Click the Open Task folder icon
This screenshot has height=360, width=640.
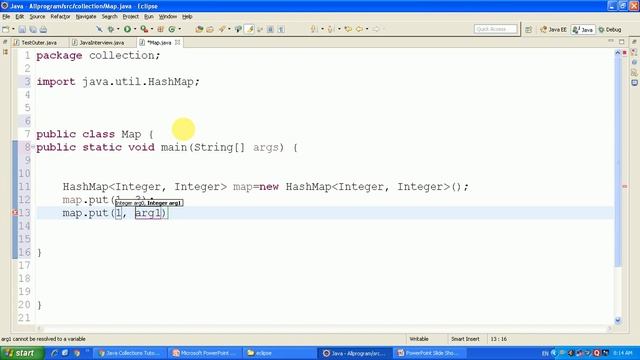pos(210,29)
